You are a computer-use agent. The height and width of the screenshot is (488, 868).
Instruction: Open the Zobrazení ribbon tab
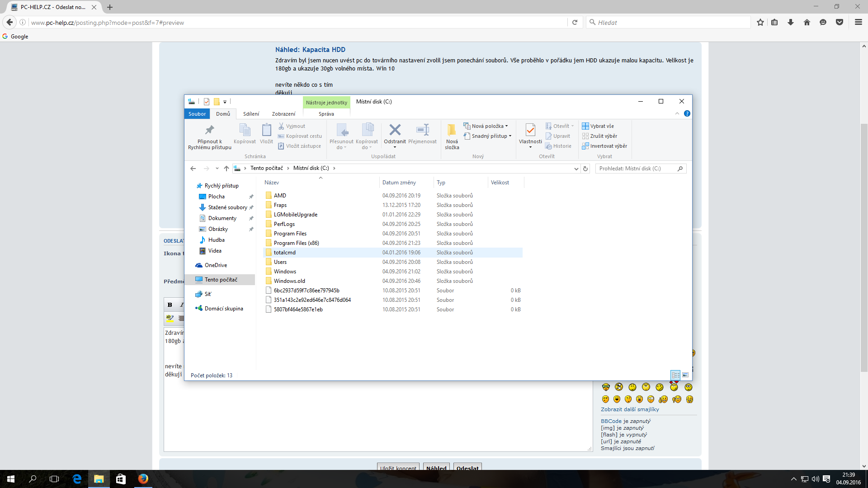[x=283, y=114]
